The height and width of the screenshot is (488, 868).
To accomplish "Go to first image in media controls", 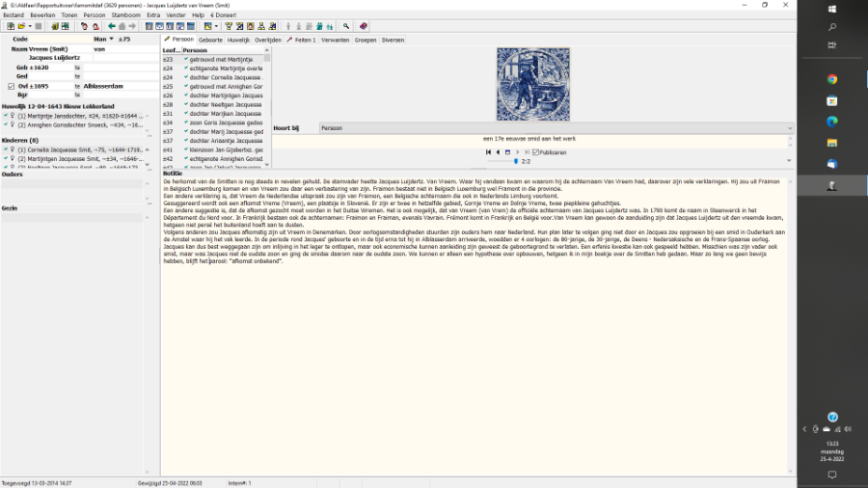I will tap(488, 151).
